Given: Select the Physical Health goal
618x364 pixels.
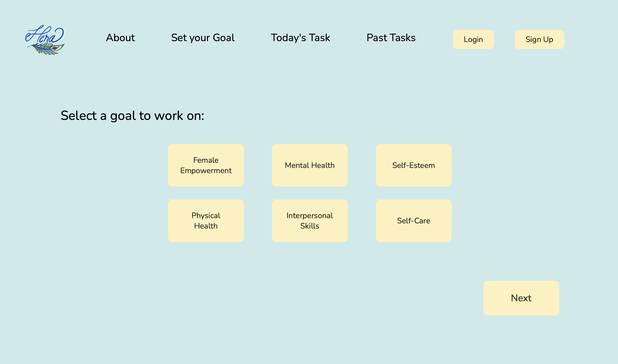Looking at the screenshot, I should coord(206,221).
